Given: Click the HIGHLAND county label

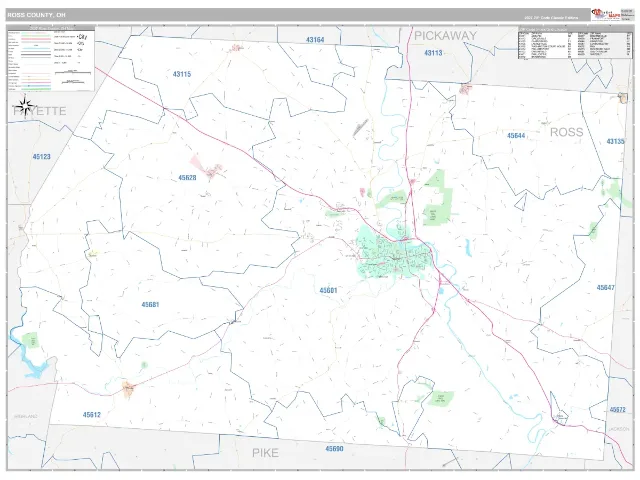Looking at the screenshot, I should (x=25, y=416).
